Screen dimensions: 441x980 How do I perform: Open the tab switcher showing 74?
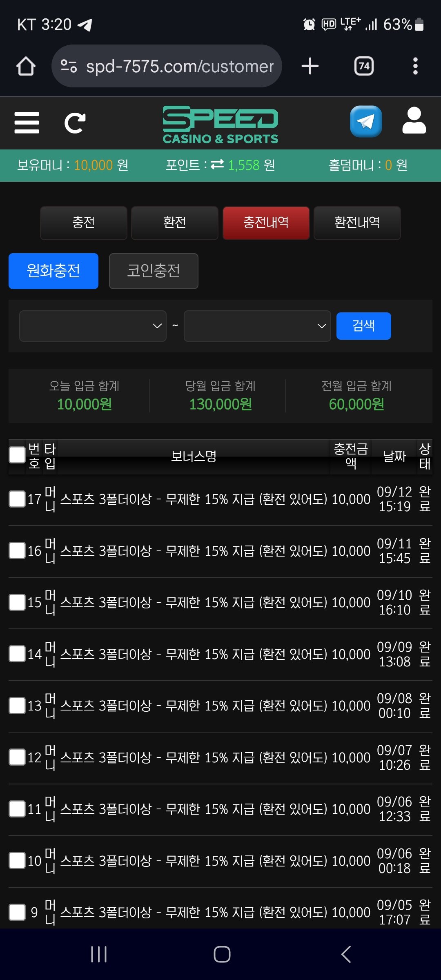click(364, 66)
